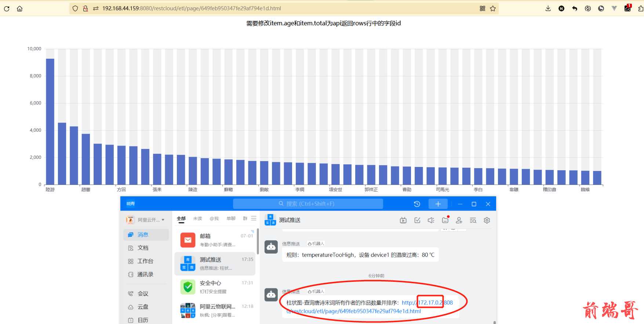Open group settings gear icon
Screen dimensions: 644x324
(487, 220)
